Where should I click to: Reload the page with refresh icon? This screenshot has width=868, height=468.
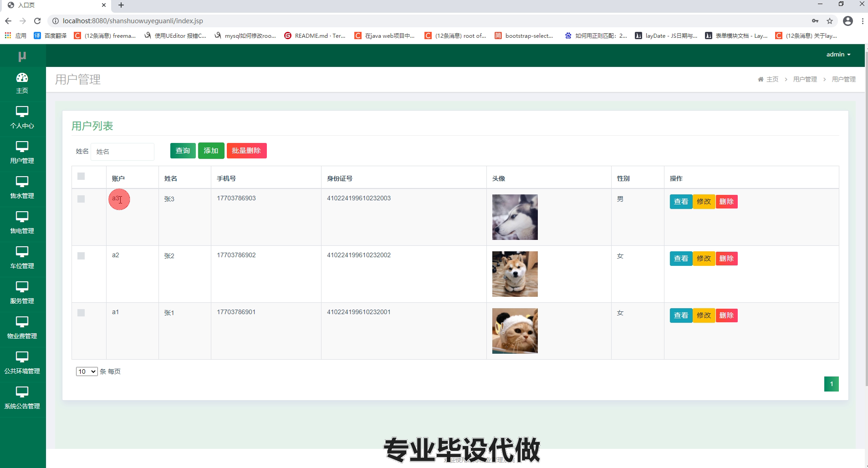[x=37, y=21]
